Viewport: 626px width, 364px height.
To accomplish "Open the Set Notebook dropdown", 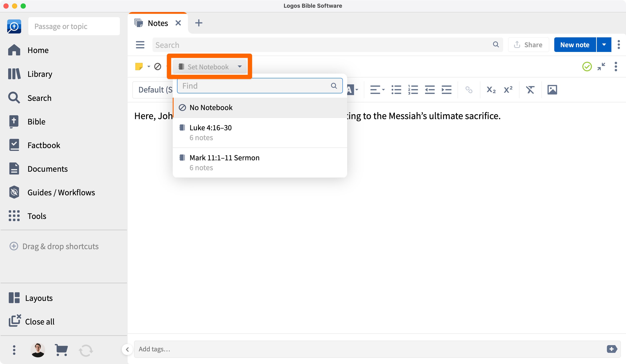I will point(210,67).
